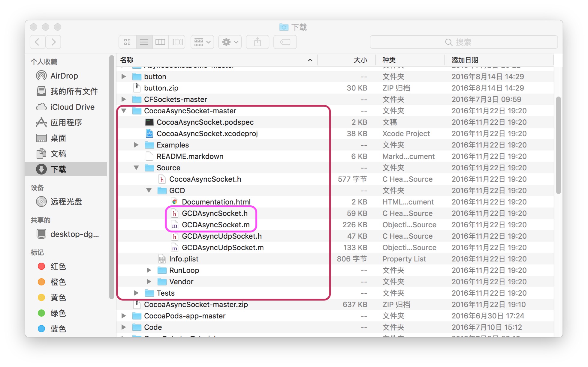The height and width of the screenshot is (367, 588).
Task: Expand the CFSockets-master folder
Action: pyautogui.click(x=123, y=99)
